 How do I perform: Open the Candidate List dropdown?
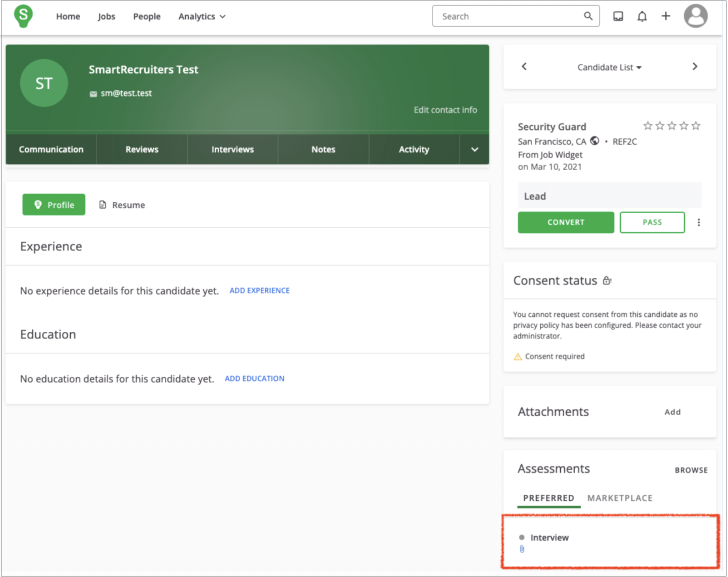[609, 67]
